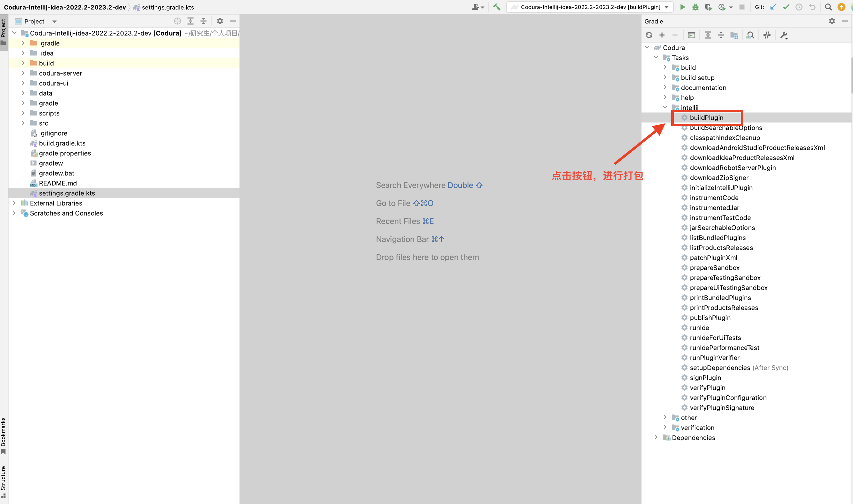
Task: Select the prepareSandbox Gradle task
Action: pos(714,267)
